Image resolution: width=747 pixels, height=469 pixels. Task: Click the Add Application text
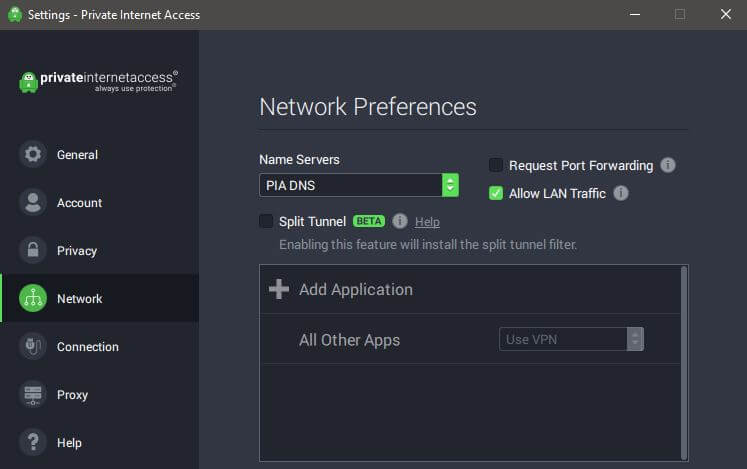(x=356, y=289)
